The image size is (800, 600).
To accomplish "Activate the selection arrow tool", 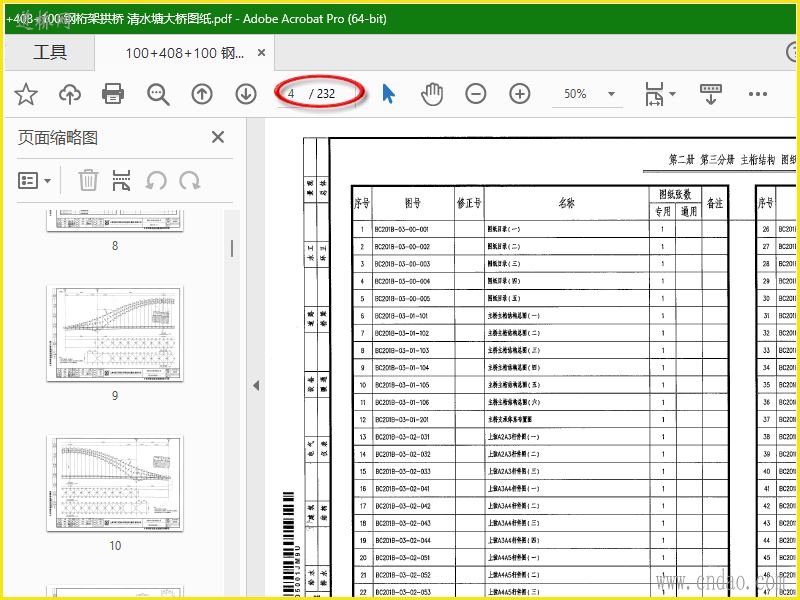I will click(x=389, y=94).
